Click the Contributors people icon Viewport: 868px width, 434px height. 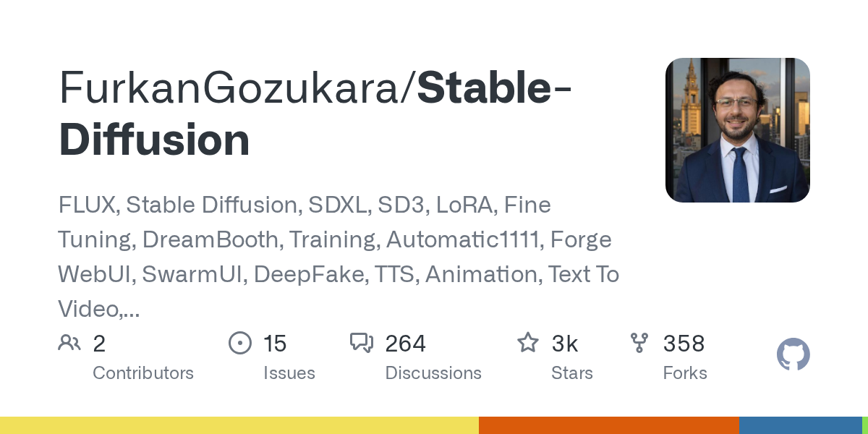click(69, 343)
